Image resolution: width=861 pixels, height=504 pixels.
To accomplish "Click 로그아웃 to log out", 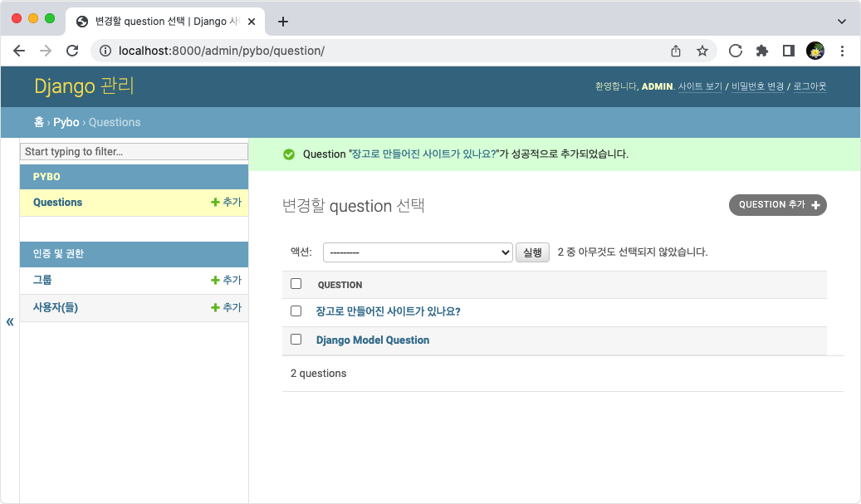I will coord(810,86).
